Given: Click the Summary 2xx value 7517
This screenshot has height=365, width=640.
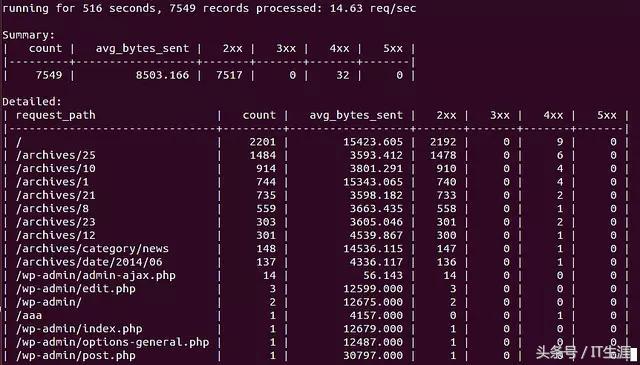Looking at the screenshot, I should 229,75.
